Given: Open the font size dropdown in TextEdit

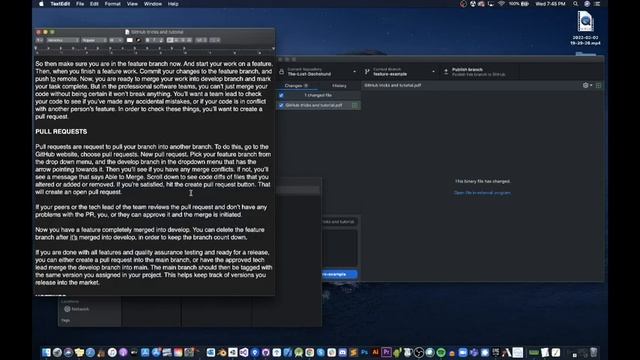Looking at the screenshot, I should pyautogui.click(x=116, y=40).
